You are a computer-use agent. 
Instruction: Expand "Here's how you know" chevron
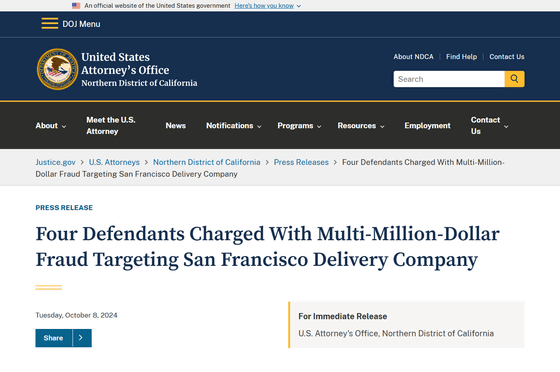point(299,6)
